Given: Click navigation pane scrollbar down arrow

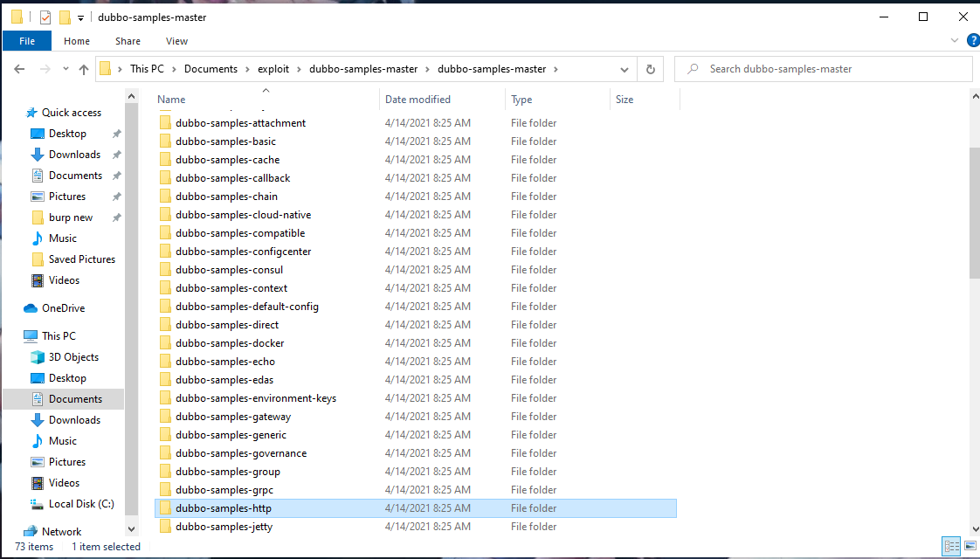Looking at the screenshot, I should click(x=131, y=529).
